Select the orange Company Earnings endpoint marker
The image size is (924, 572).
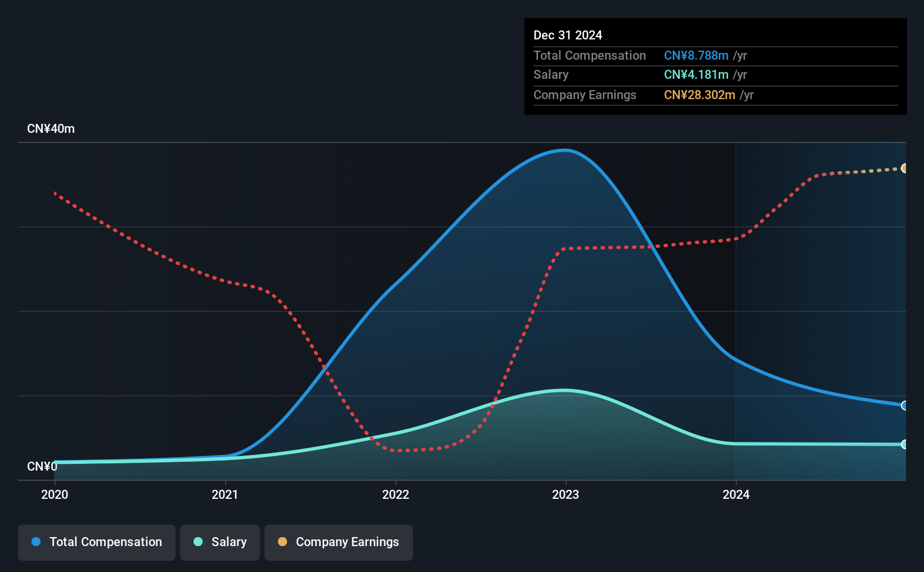click(x=904, y=168)
